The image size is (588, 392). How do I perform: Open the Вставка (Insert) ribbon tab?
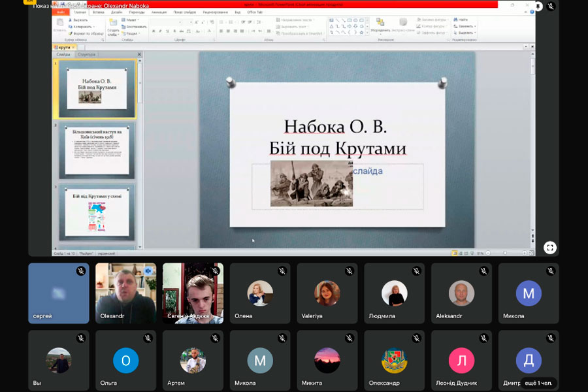[99, 12]
